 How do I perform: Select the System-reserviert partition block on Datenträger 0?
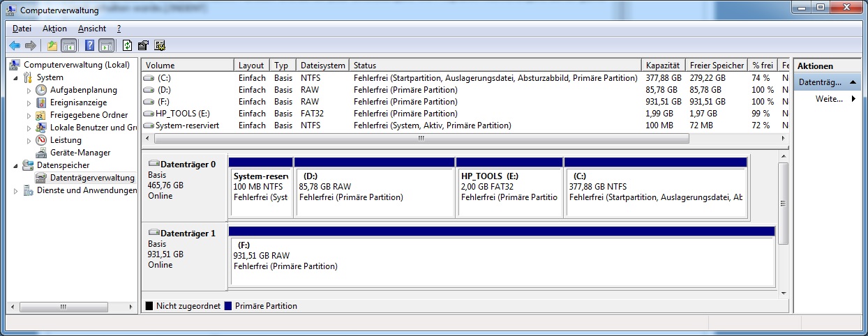pyautogui.click(x=261, y=187)
